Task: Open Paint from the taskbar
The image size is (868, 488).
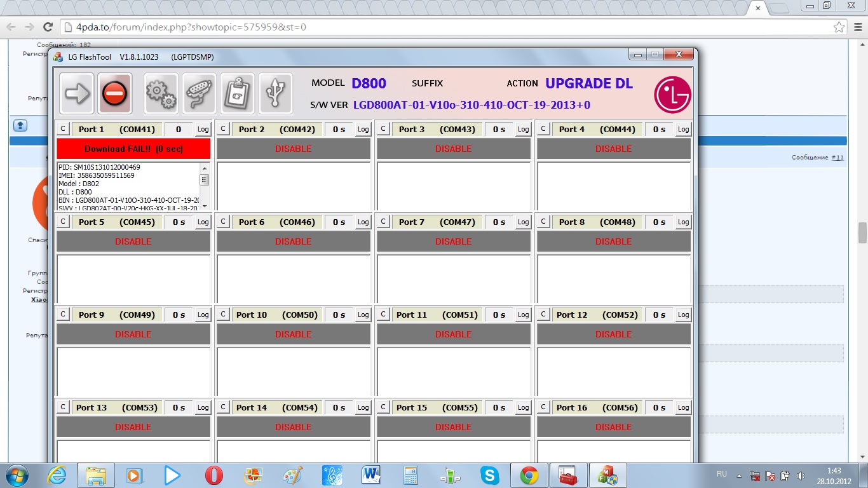Action: click(x=293, y=475)
